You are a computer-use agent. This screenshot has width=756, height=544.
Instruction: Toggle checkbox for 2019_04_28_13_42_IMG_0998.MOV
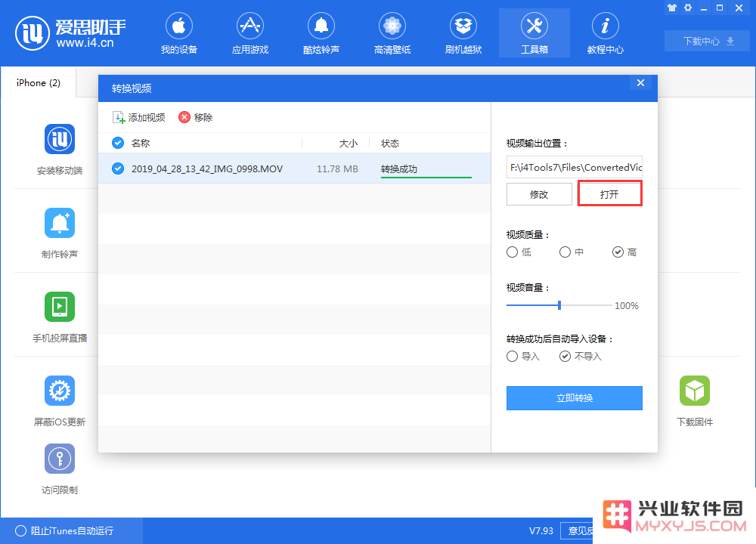click(118, 168)
